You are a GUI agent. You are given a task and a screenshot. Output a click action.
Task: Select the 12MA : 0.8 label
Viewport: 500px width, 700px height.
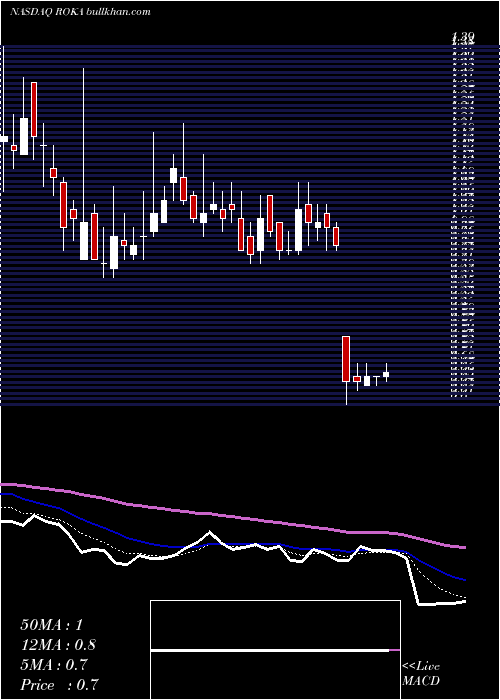click(x=58, y=645)
